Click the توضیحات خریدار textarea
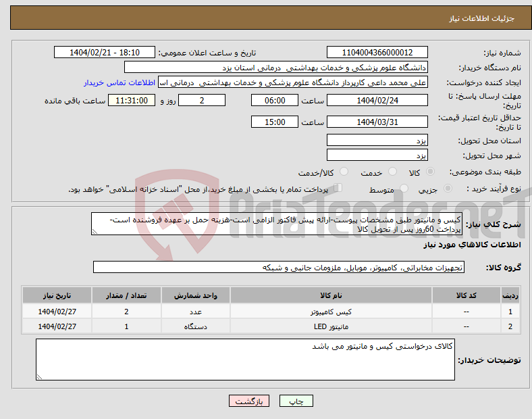532x419 pixels. pyautogui.click(x=245, y=360)
